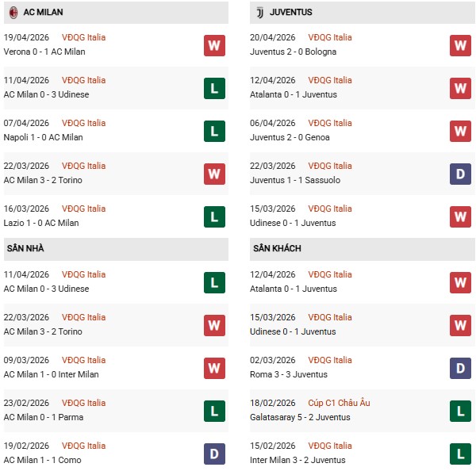
Task: Click the 18/02/2026 match date
Action: (x=273, y=403)
